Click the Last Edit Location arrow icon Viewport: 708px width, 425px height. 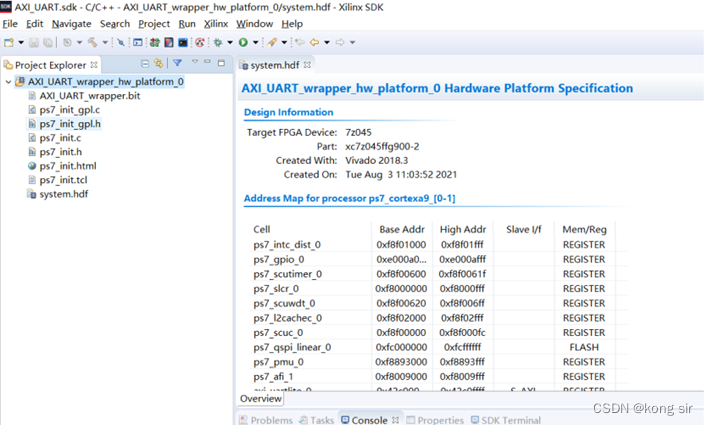tap(300, 42)
